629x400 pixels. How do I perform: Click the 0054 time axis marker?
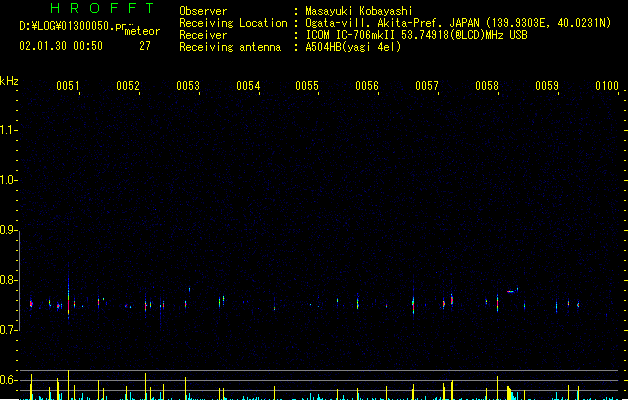[248, 86]
